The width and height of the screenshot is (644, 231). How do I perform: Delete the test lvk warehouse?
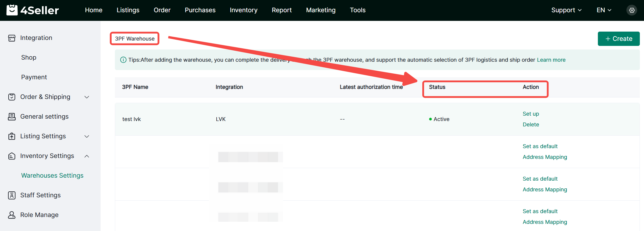531,125
